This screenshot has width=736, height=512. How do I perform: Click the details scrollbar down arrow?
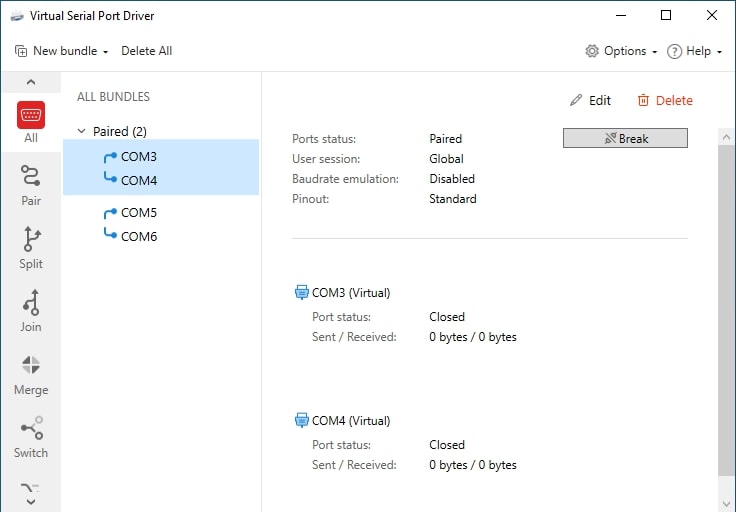pyautogui.click(x=726, y=504)
